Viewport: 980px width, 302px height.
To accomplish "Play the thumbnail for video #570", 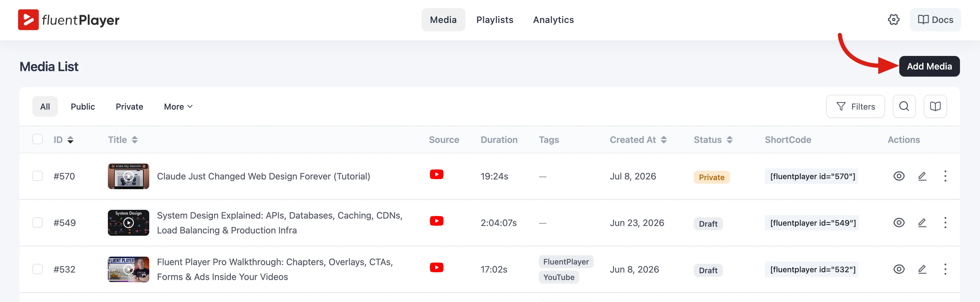I will click(128, 176).
